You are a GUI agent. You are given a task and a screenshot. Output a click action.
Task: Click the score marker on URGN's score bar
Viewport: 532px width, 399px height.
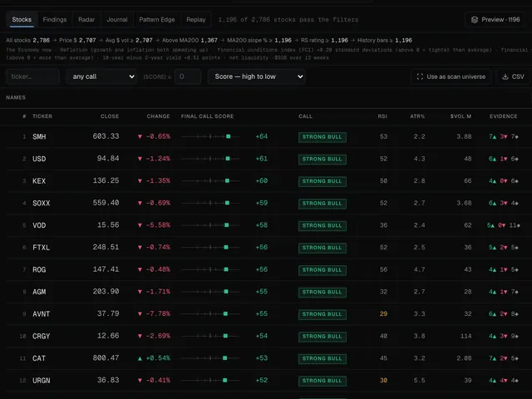[x=224, y=381]
